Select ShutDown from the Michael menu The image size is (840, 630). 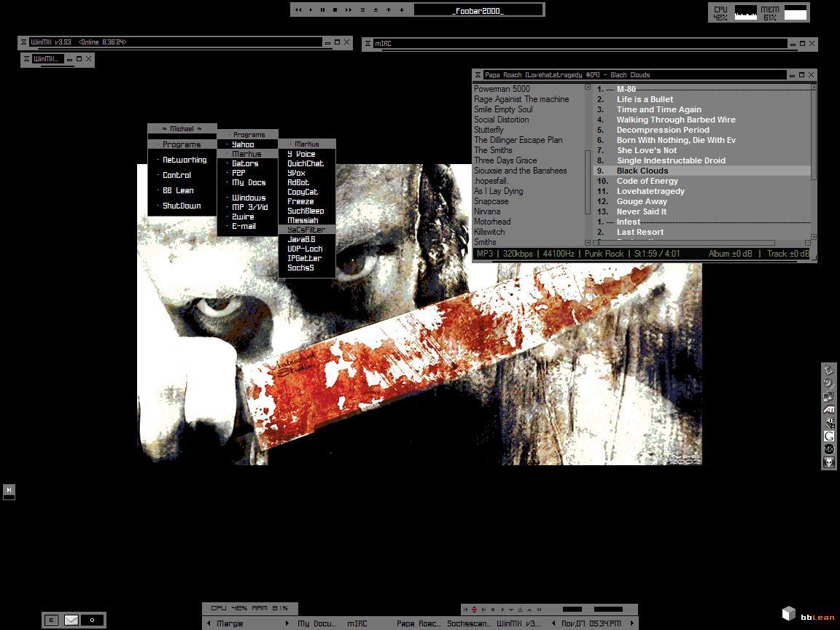point(182,206)
